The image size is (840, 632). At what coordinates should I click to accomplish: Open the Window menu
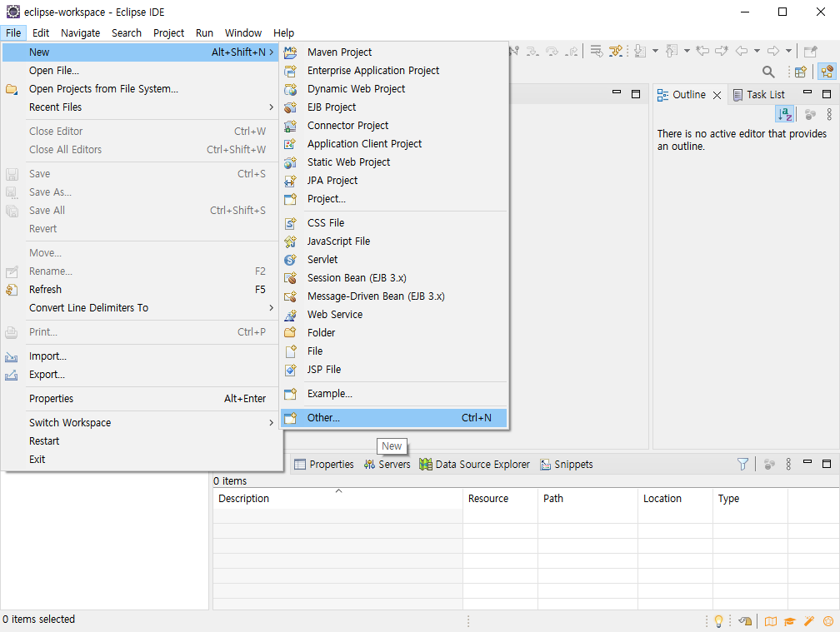(243, 32)
